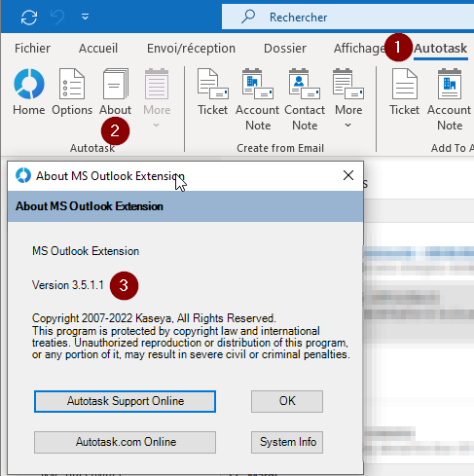Click the Undo arrow in quick access toolbar
474x476 pixels.
click(57, 17)
